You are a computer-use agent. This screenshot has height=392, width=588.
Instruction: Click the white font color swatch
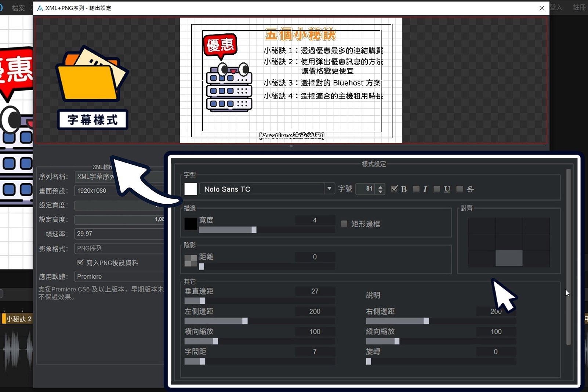tap(190, 189)
